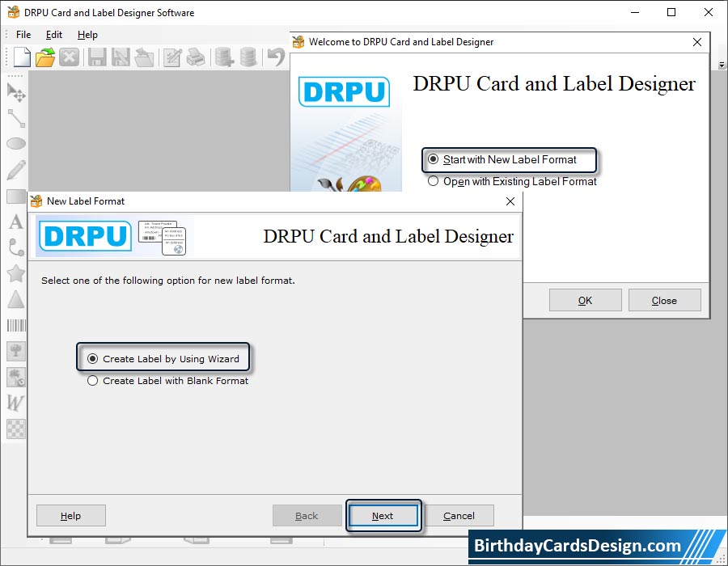Select the Pencil tool
The height and width of the screenshot is (566, 728).
tap(16, 170)
